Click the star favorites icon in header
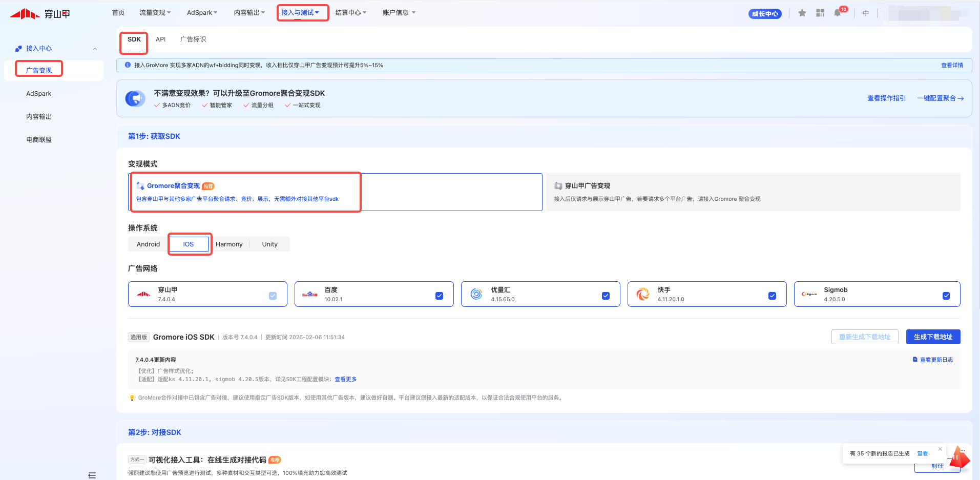The height and width of the screenshot is (480, 980). coord(802,13)
